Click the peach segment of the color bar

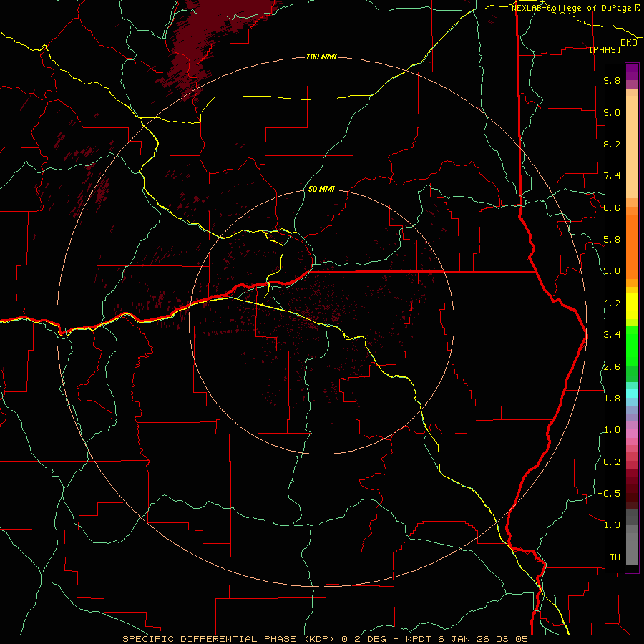point(632,147)
